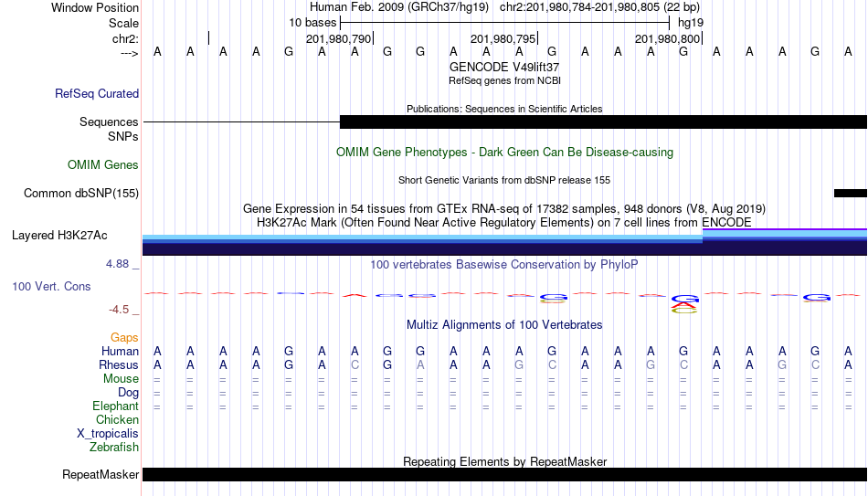The image size is (868, 496).
Task: Click Short Genetic Variants from dbSNP title
Action: 504,181
